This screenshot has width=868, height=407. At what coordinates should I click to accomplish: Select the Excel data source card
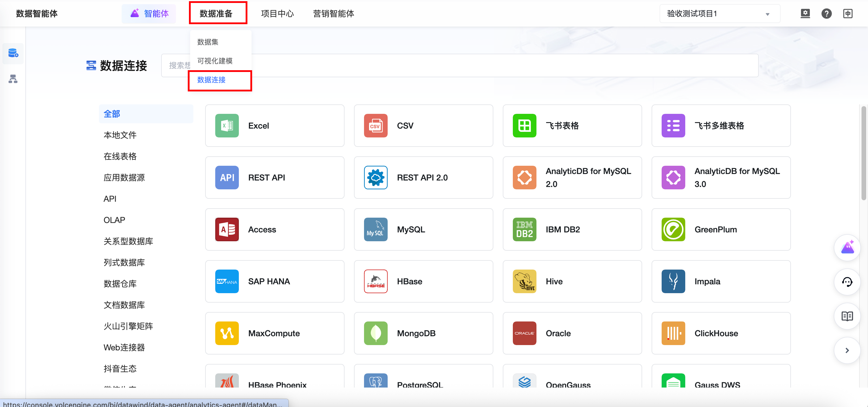(x=275, y=126)
